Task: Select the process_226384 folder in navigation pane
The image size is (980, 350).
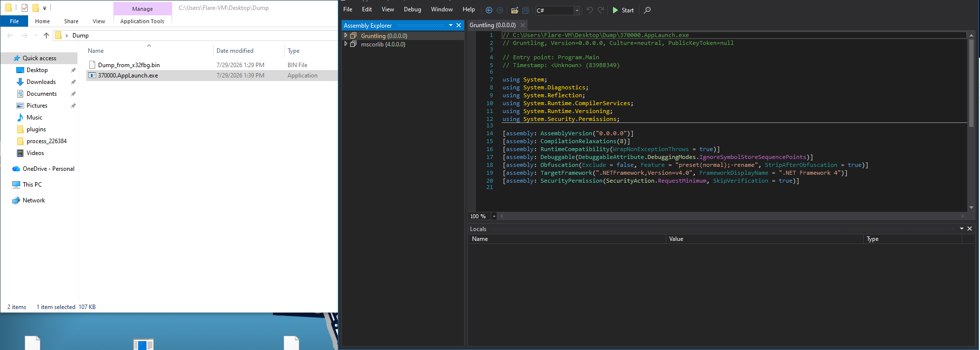Action: pyautogui.click(x=46, y=141)
